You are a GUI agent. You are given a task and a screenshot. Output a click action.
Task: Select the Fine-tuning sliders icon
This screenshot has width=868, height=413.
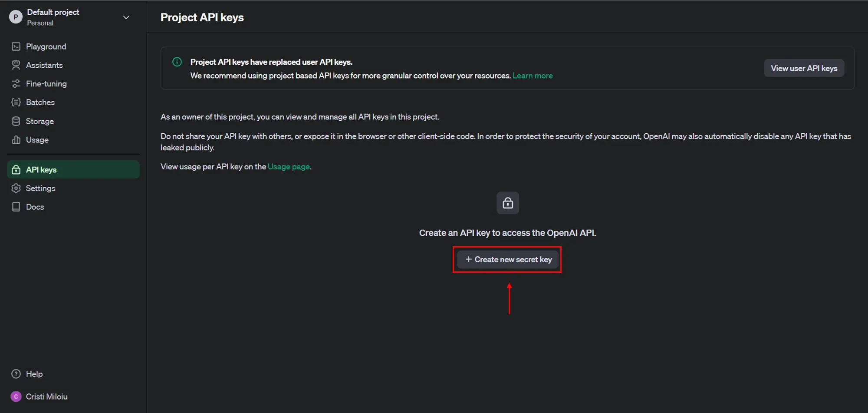click(16, 84)
